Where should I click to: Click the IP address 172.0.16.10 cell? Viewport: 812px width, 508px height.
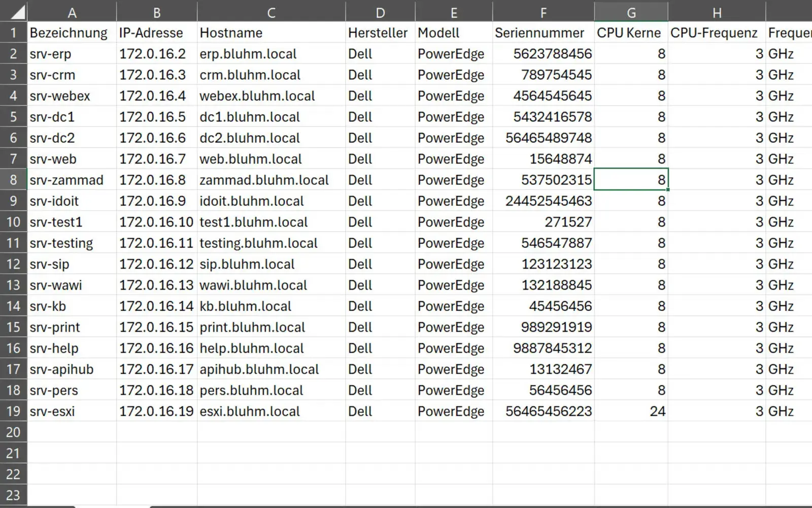point(156,221)
